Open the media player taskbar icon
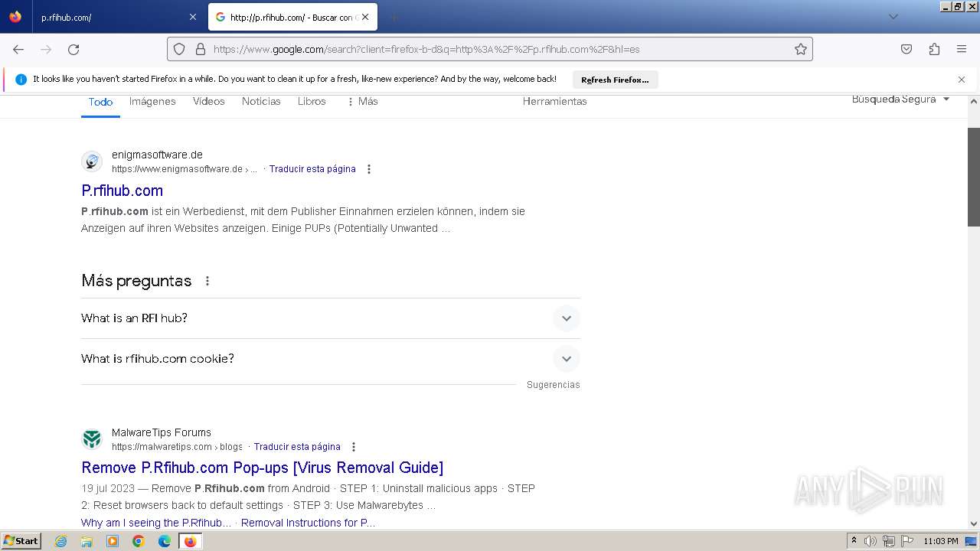The image size is (980, 551). click(x=113, y=541)
